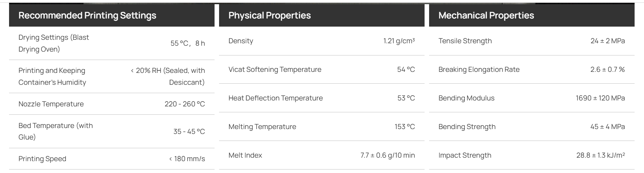This screenshot has width=644, height=173.
Task: Click the Physical Properties header
Action: 270,15
